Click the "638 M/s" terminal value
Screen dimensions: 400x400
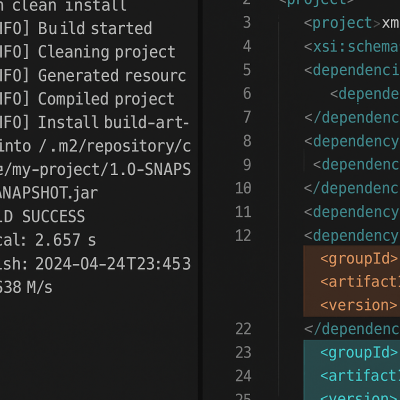pyautogui.click(x=26, y=287)
